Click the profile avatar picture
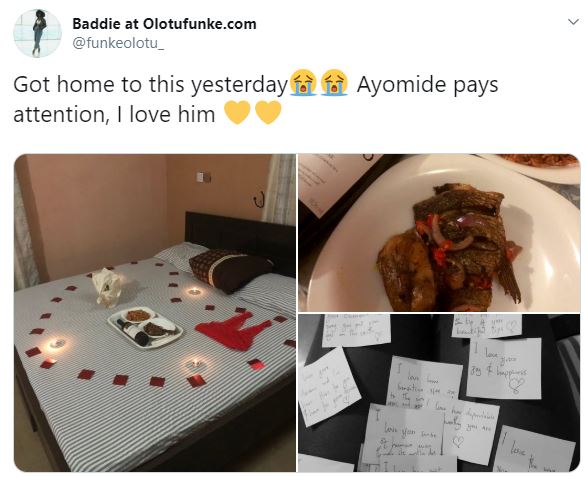587x477 pixels. pos(37,33)
